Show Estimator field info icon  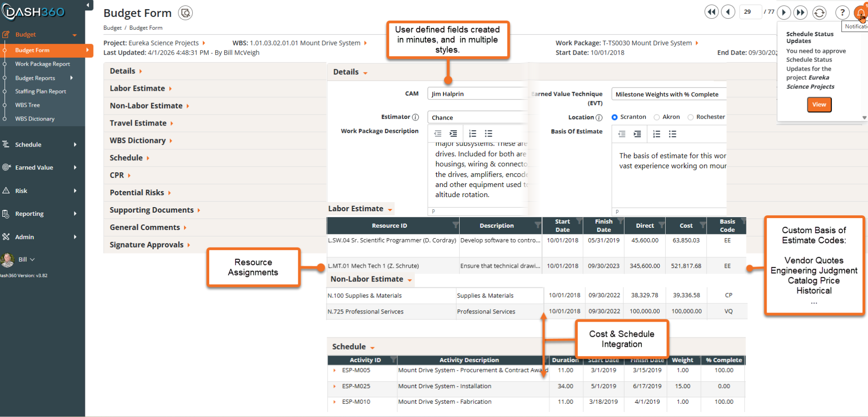(x=415, y=117)
